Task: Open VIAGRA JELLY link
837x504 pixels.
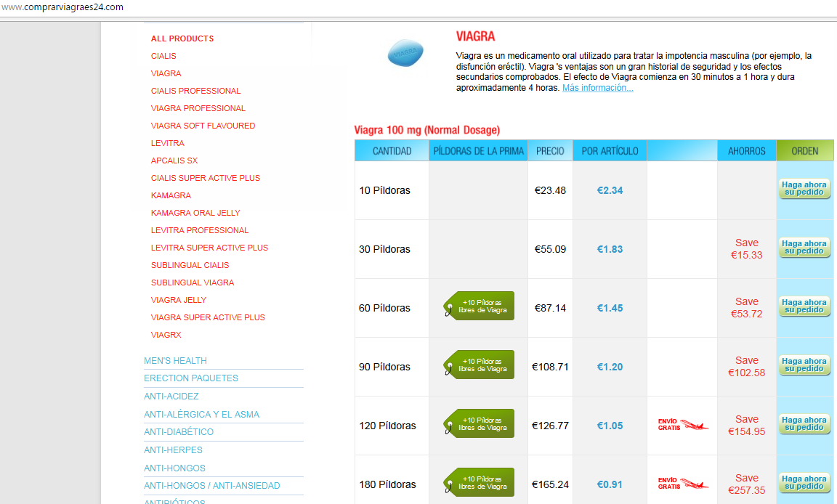Action: point(178,300)
